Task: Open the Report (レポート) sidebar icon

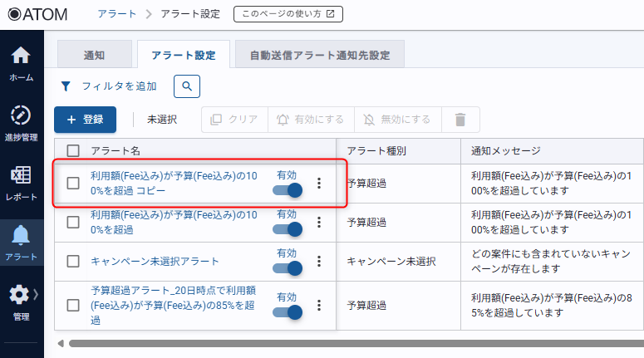Action: coord(21,182)
